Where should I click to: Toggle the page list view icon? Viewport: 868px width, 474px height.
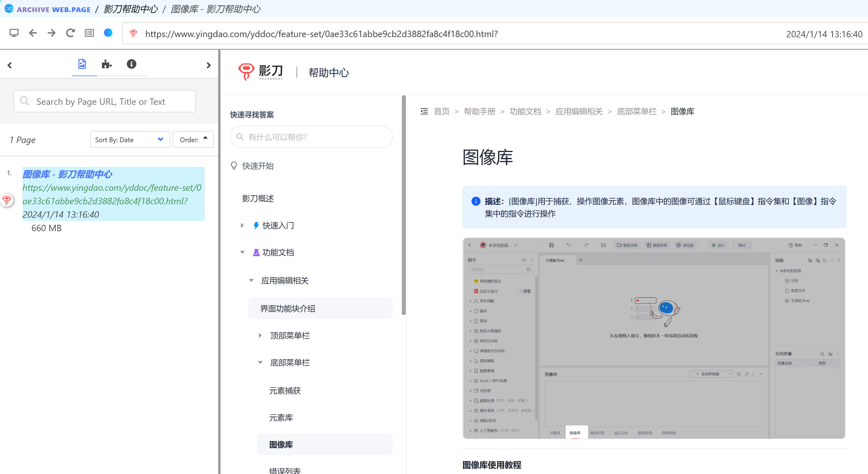click(89, 33)
